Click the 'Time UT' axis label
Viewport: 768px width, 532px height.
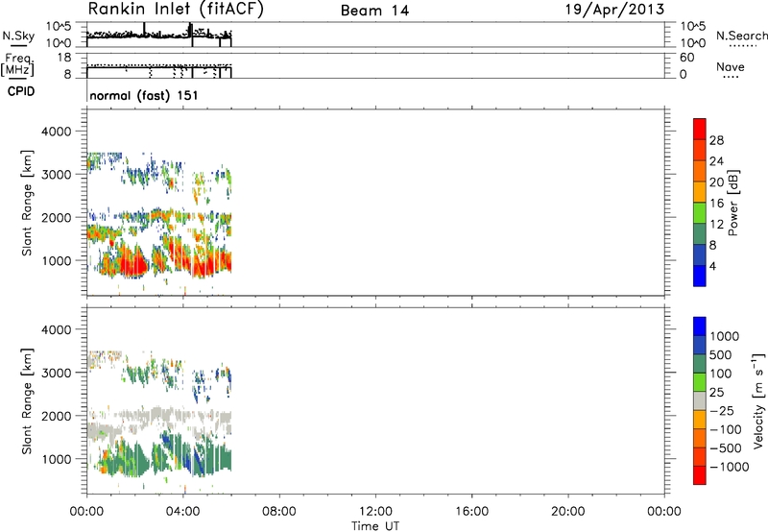pos(375,526)
